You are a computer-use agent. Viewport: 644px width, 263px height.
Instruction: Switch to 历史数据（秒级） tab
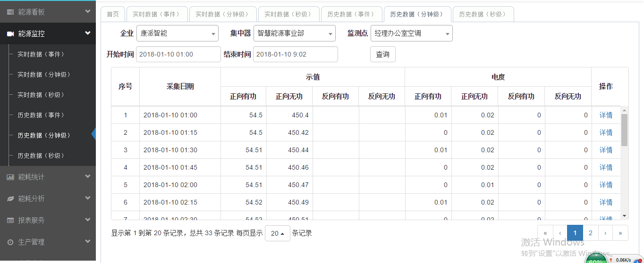483,14
